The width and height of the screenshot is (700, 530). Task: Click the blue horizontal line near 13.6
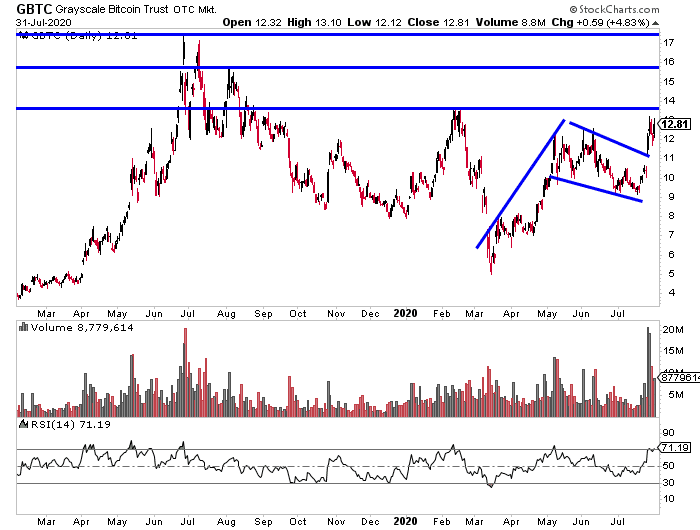338,108
